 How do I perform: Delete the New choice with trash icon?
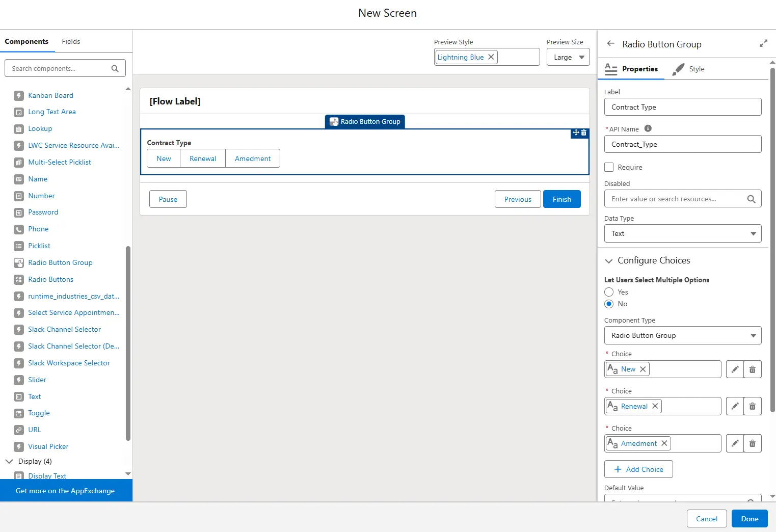click(x=753, y=369)
